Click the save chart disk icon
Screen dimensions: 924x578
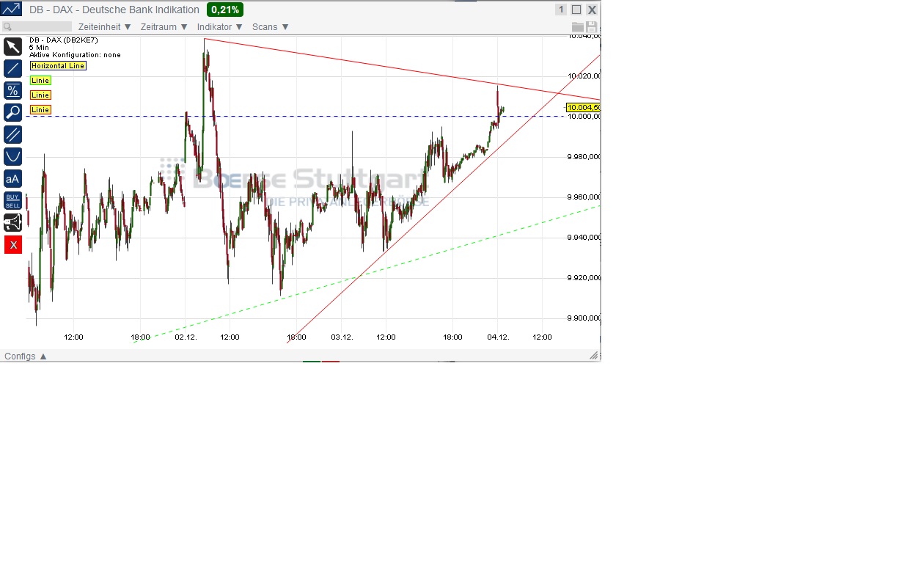point(591,26)
